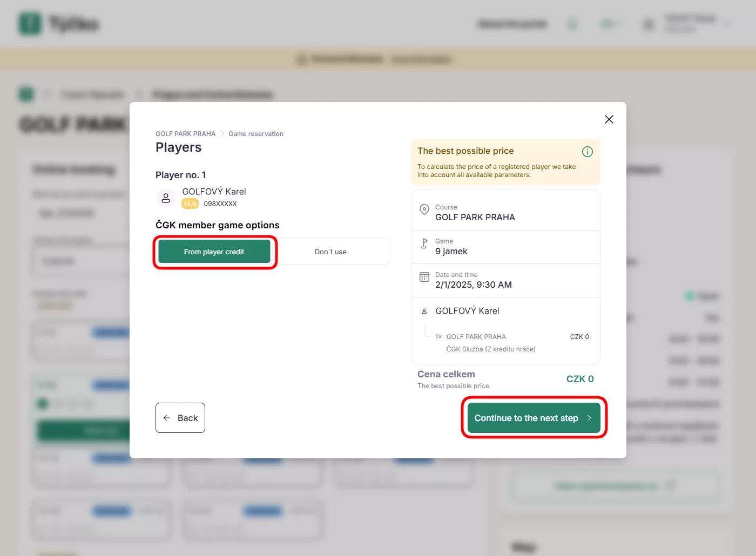This screenshot has width=756, height=556.
Task: Click the Game flag icon
Action: click(x=424, y=243)
